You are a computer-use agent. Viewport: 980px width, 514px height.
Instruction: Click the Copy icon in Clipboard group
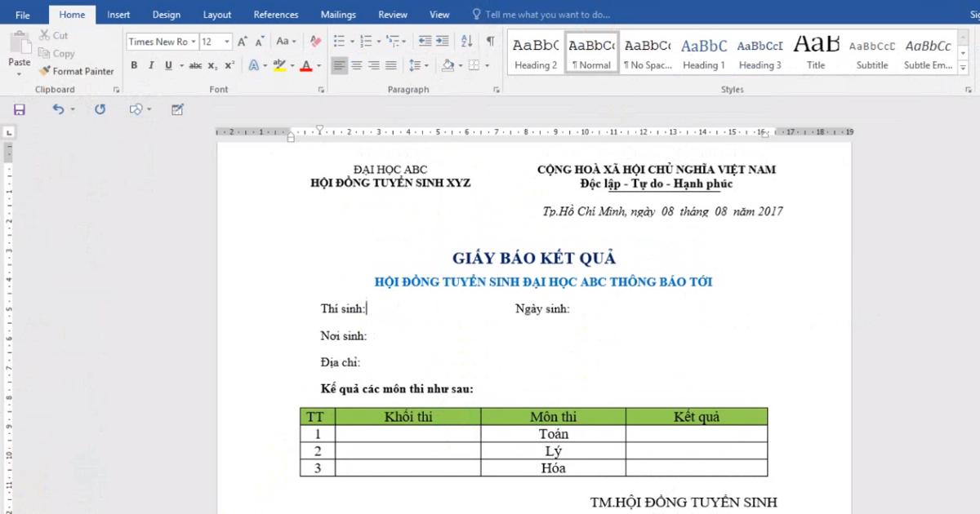pos(45,53)
